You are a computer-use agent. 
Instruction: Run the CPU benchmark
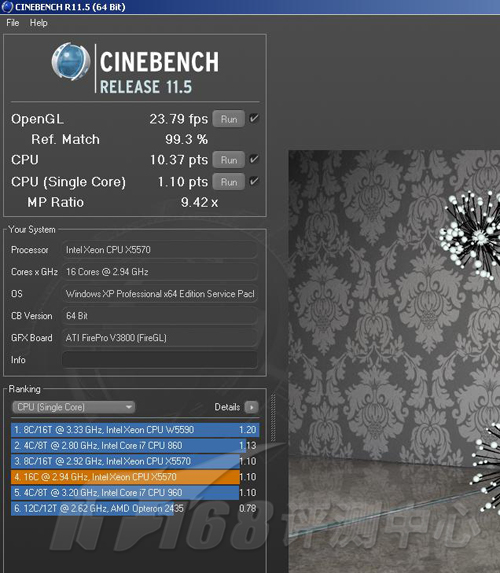[x=229, y=160]
